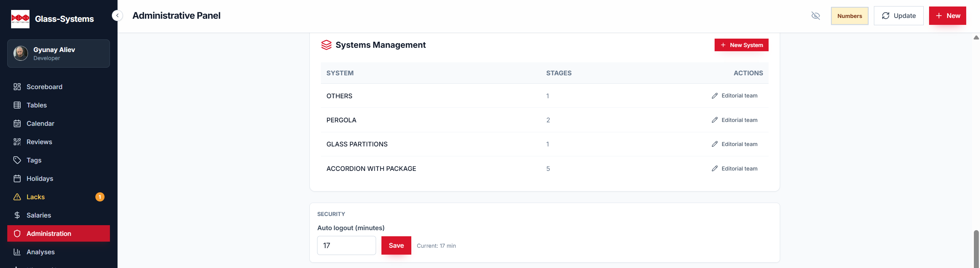Viewport: 980px width, 268px height.
Task: Open Gyunay Aliev's profile avatar
Action: 21,53
